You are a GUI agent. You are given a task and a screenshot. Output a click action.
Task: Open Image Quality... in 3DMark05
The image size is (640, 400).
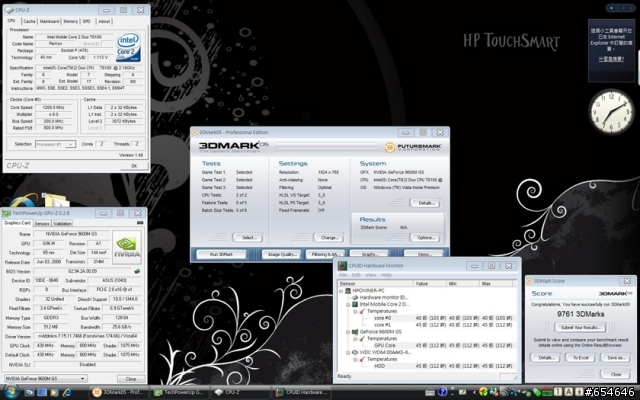(282, 254)
